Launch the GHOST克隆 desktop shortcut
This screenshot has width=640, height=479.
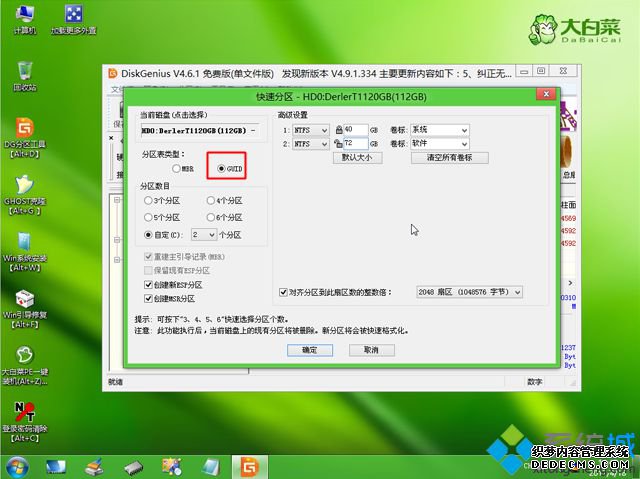(25, 195)
